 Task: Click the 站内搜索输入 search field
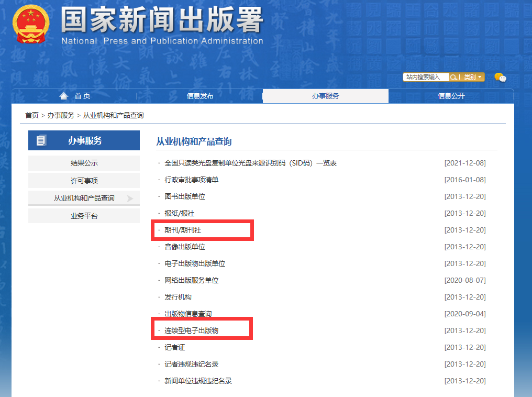426,78
